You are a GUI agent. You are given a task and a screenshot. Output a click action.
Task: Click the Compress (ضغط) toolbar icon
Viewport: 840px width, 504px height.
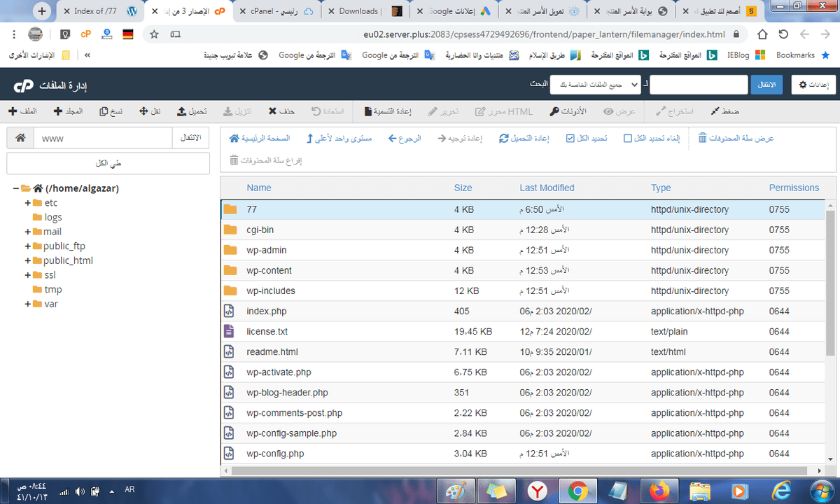pyautogui.click(x=715, y=111)
